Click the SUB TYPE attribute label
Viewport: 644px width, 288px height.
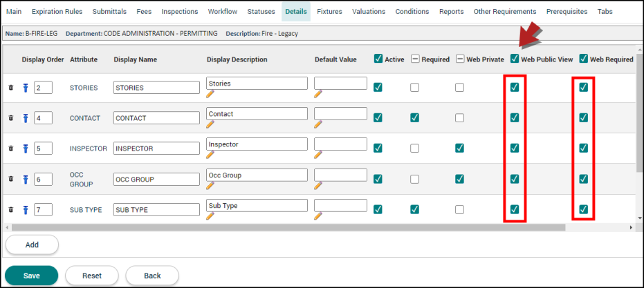point(86,210)
